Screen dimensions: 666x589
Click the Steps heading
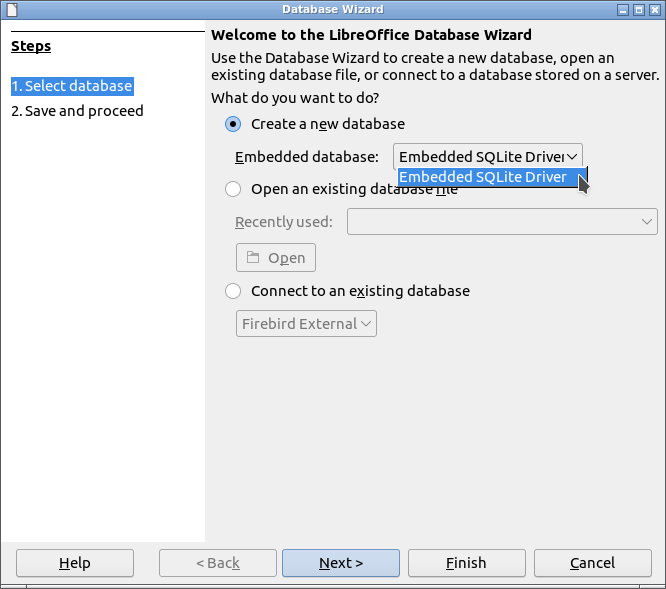pos(31,46)
